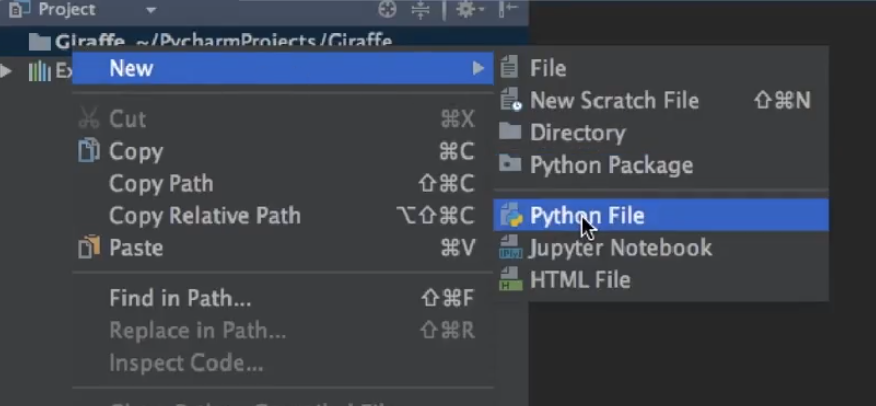Click the Python Package folder icon
The image size is (876, 406).
[x=510, y=164]
